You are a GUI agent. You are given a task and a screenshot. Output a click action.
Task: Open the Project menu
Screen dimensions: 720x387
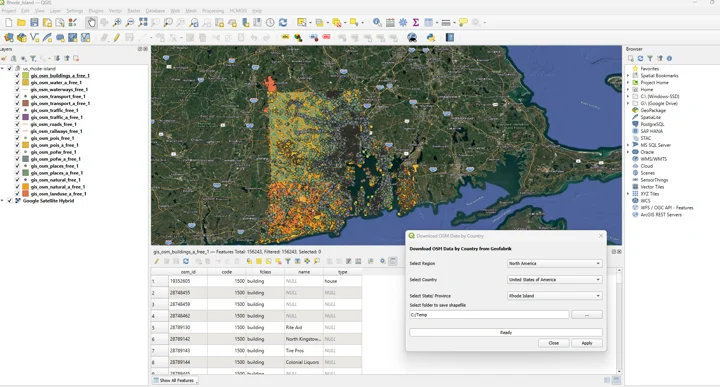[8, 11]
